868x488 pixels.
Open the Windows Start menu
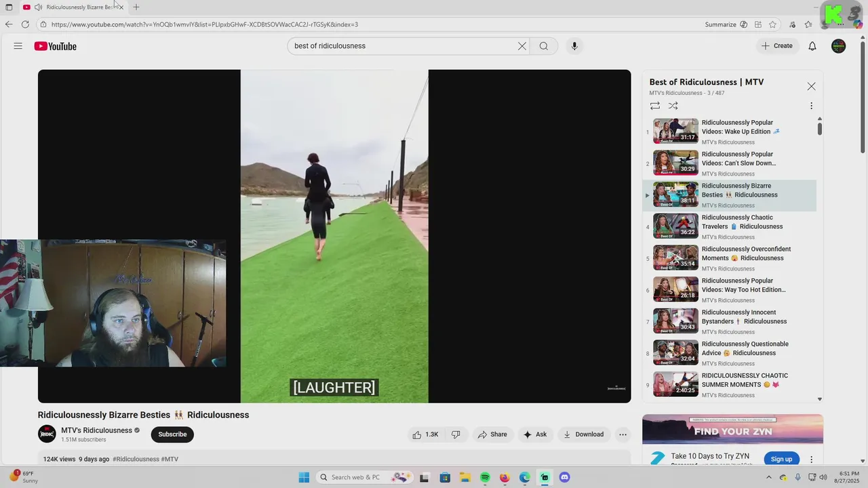(x=304, y=477)
